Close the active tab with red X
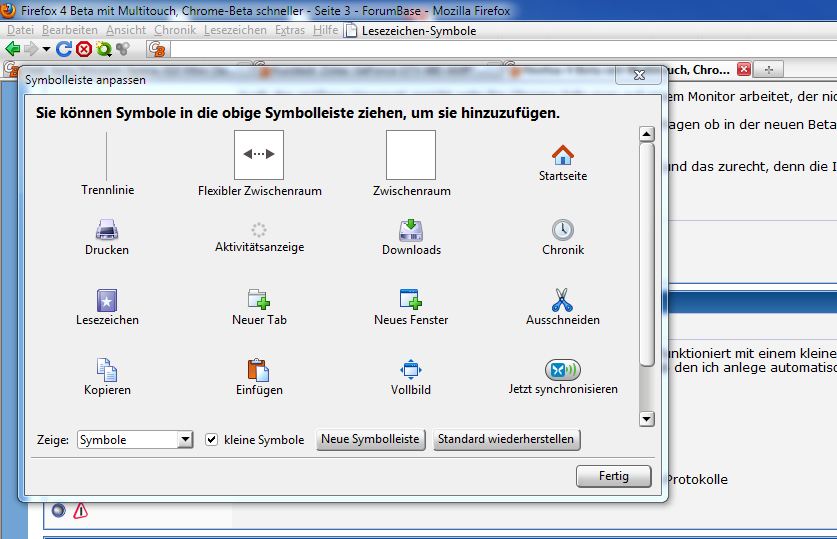The height and width of the screenshot is (539, 837). pyautogui.click(x=744, y=69)
